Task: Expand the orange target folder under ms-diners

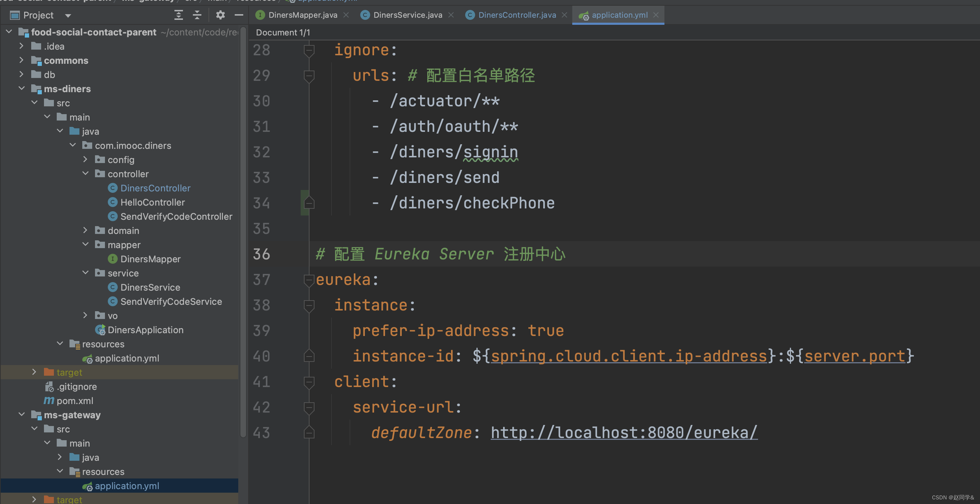Action: point(34,373)
